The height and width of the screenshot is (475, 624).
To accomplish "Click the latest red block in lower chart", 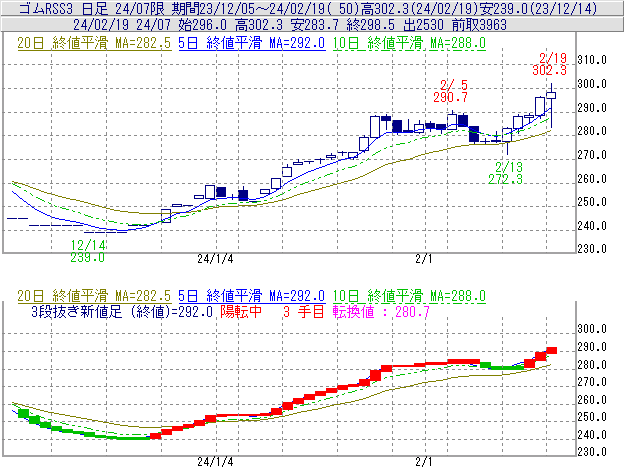I will [x=552, y=350].
